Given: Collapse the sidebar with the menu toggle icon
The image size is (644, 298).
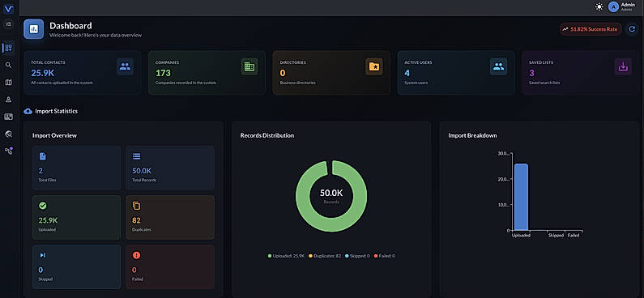Looking at the screenshot, I should [9, 24].
